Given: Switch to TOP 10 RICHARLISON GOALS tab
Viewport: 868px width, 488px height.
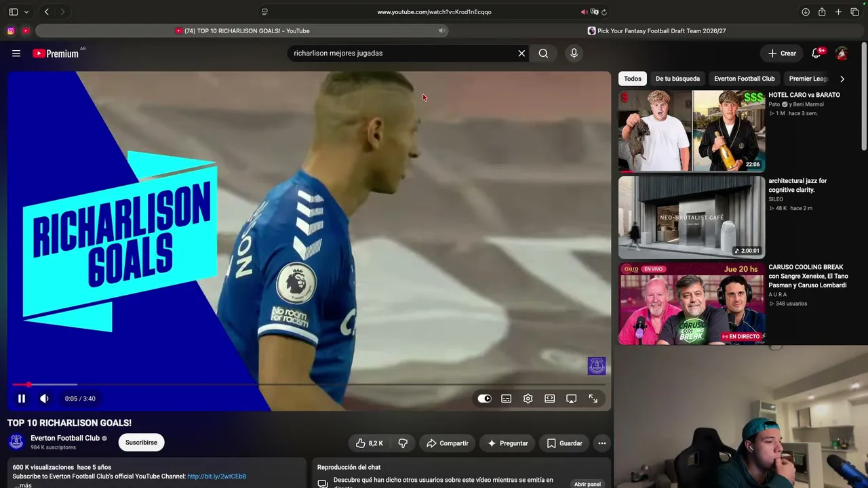Looking at the screenshot, I should [x=241, y=30].
